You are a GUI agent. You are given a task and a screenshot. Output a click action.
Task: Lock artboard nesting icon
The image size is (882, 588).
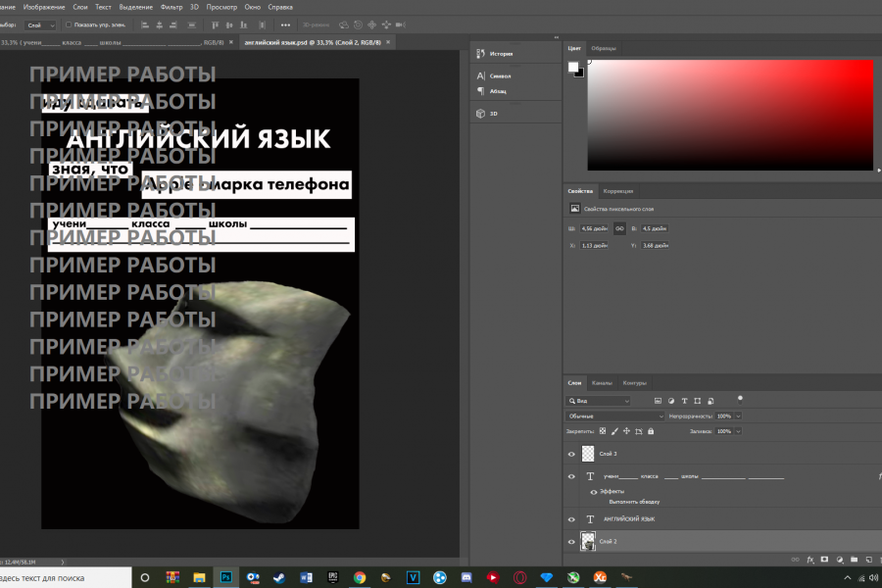point(638,431)
